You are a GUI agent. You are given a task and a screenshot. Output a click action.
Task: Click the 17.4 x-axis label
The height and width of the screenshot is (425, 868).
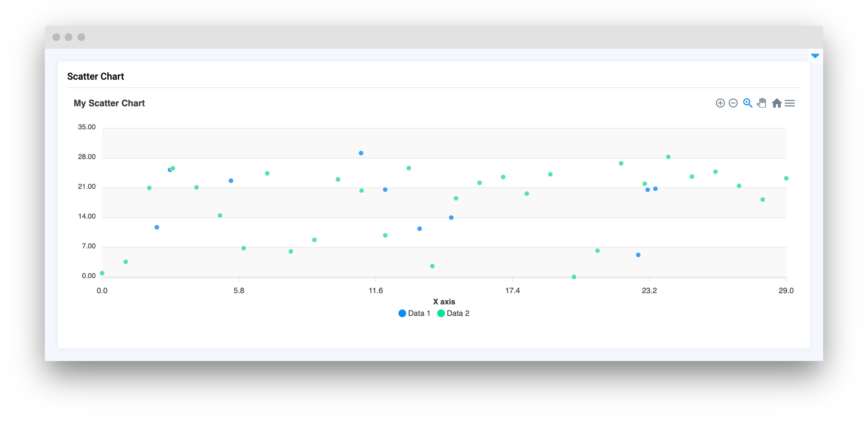tap(512, 290)
